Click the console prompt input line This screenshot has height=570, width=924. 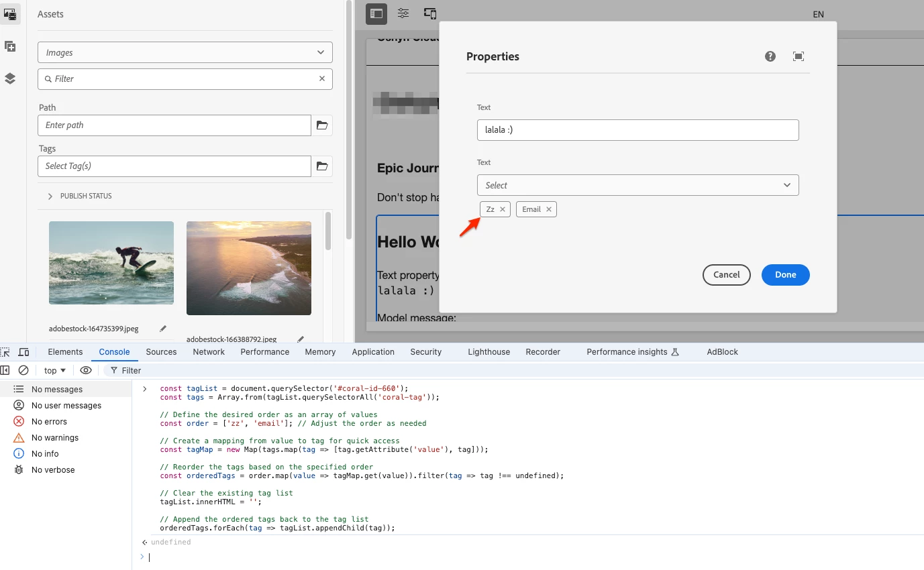point(530,557)
